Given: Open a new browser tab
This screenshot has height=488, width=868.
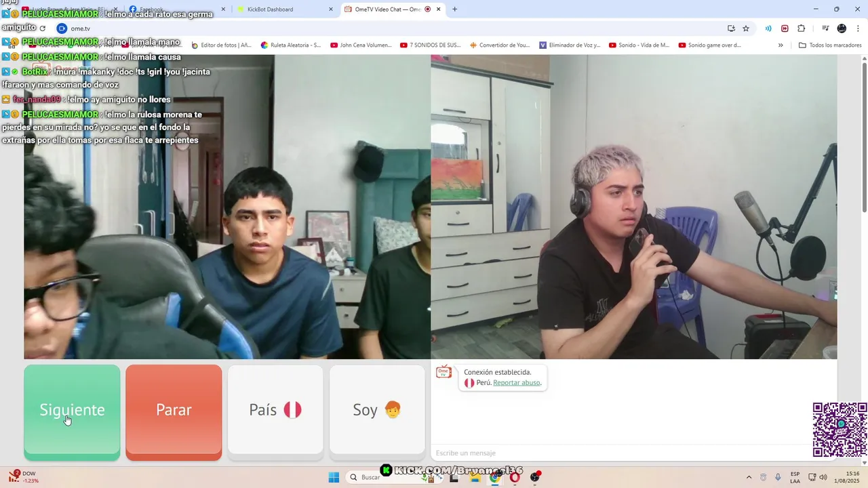Looking at the screenshot, I should 454,9.
